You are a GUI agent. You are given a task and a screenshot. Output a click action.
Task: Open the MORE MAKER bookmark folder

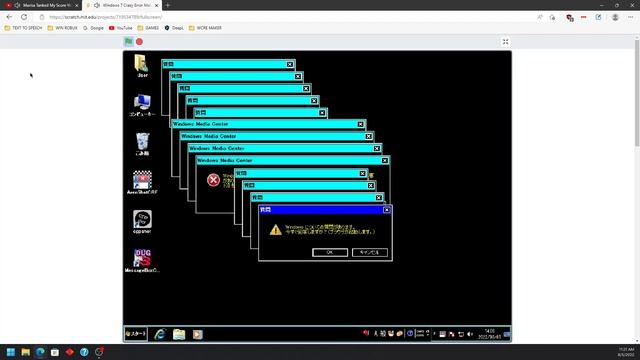205,28
